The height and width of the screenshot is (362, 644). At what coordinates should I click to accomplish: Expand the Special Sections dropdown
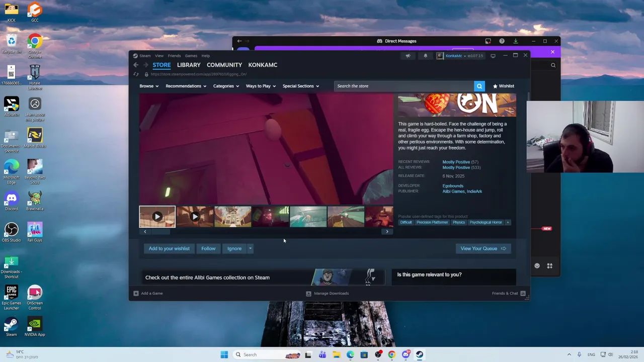(x=300, y=86)
